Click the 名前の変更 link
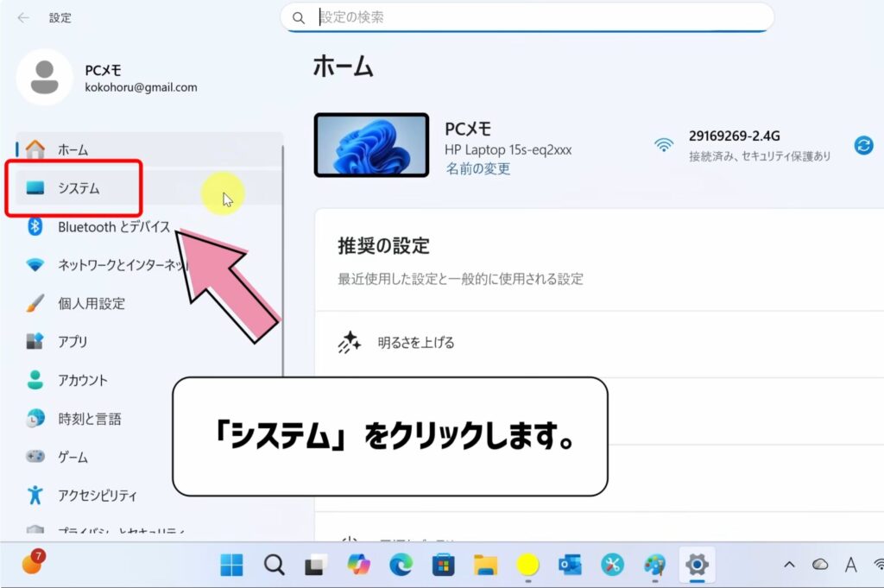 coord(478,168)
